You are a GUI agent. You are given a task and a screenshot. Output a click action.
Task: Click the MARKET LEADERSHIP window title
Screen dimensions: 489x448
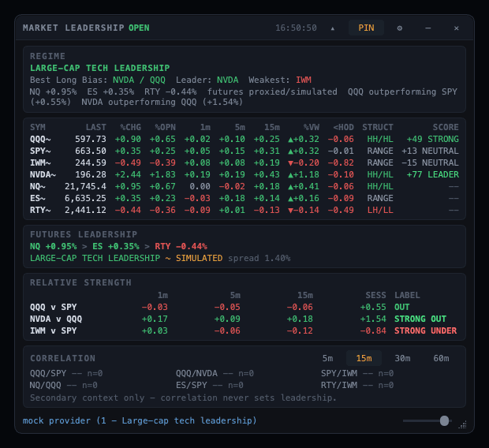pos(73,28)
